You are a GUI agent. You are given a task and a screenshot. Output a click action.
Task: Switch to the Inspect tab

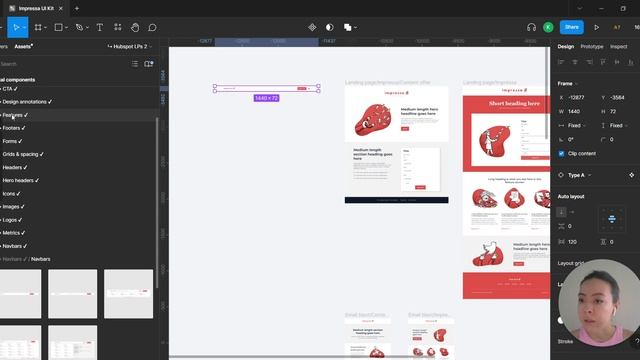point(618,47)
